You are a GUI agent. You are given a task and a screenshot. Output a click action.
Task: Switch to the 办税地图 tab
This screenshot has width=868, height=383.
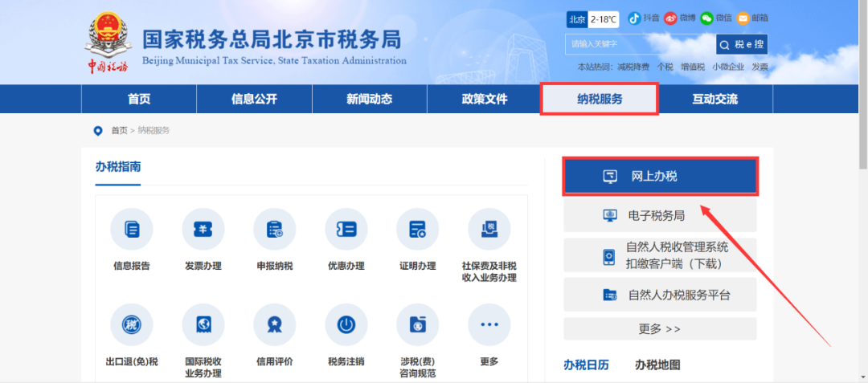pos(657,365)
